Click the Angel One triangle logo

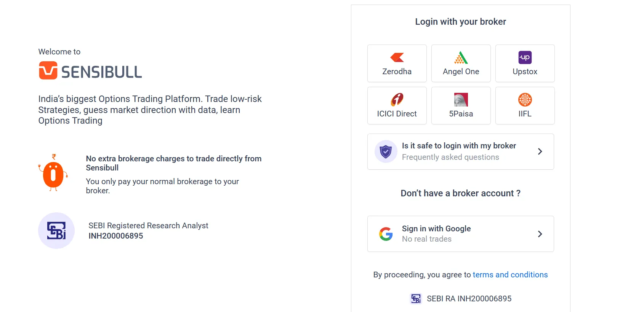[461, 57]
